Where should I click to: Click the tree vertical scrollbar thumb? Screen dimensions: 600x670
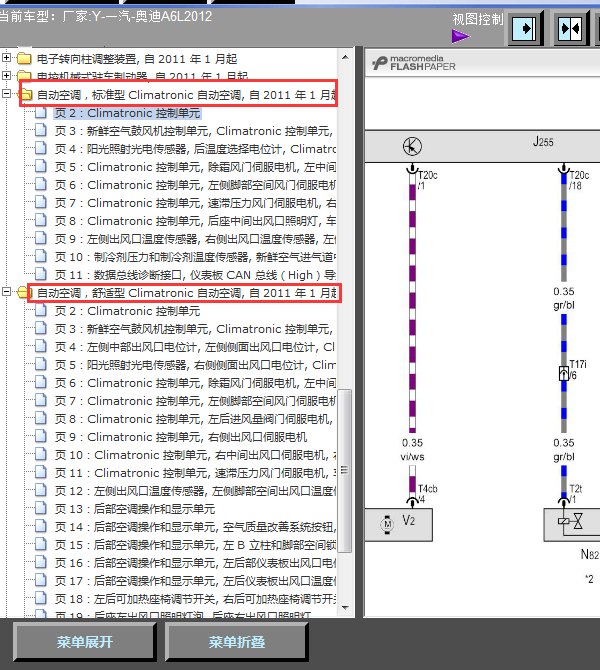pos(344,470)
